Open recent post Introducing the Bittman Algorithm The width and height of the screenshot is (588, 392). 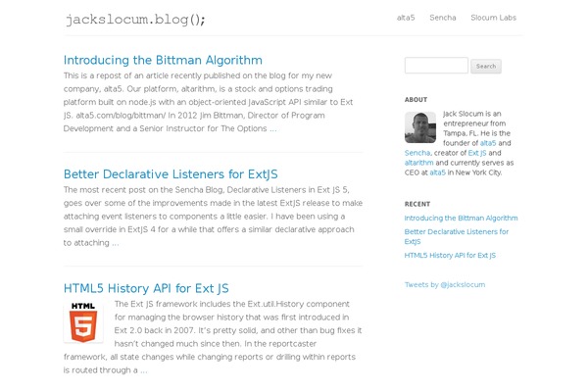(x=461, y=218)
